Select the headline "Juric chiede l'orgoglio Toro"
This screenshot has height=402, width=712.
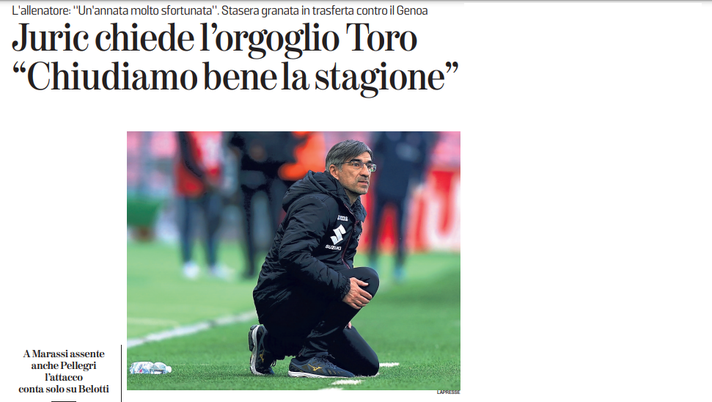(x=214, y=39)
